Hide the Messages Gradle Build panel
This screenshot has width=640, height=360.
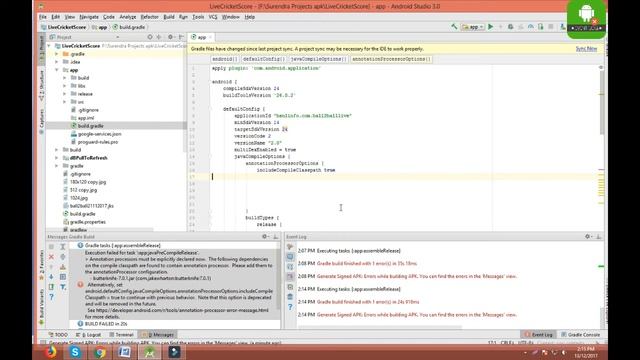point(276,237)
